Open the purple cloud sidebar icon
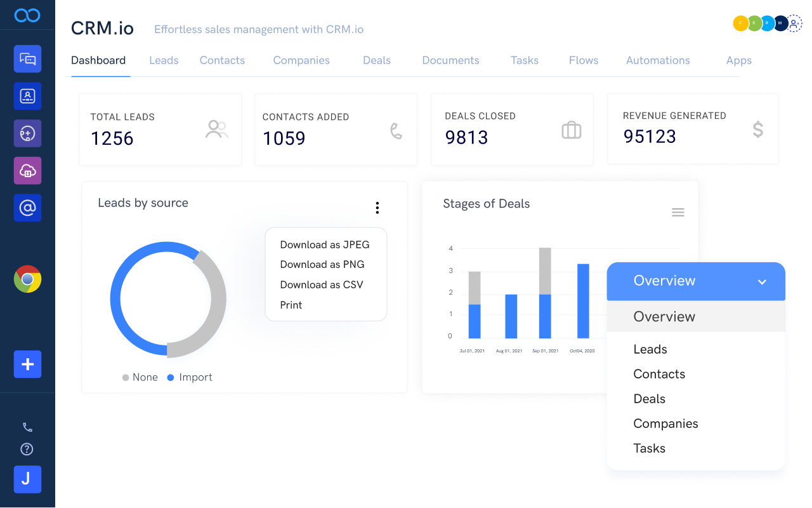Screen dimensions: 812x508 27,170
